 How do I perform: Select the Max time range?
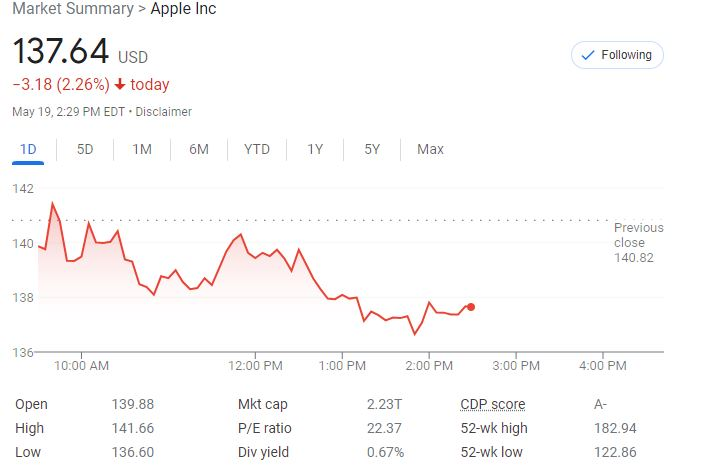click(x=430, y=150)
